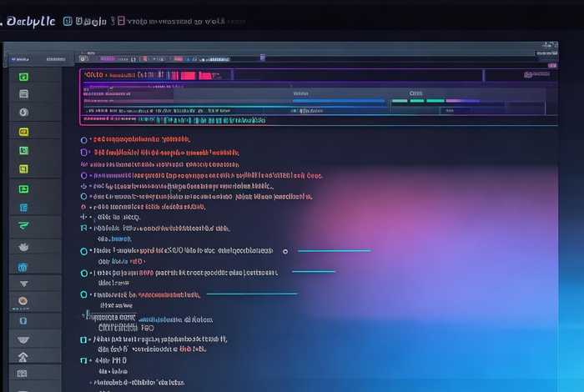Click the teal stacked-lines sidebar icon
Image resolution: width=584 pixels, height=392 pixels.
(23, 226)
